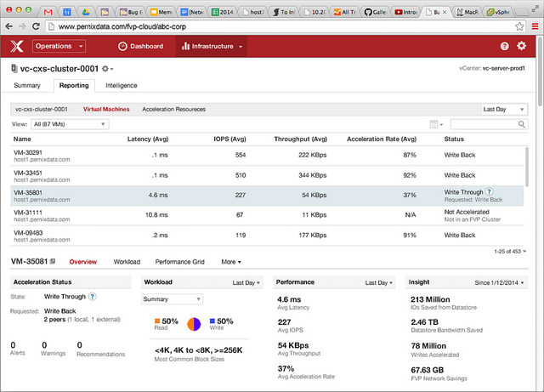Open the Last Day time range dropdown in the VM list bar
This screenshot has height=392, width=544.
(504, 110)
